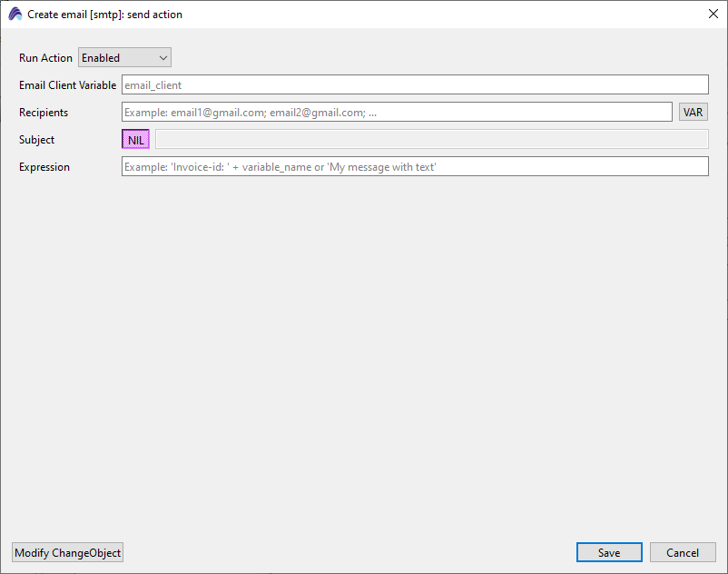Click the Expression label

point(44,167)
